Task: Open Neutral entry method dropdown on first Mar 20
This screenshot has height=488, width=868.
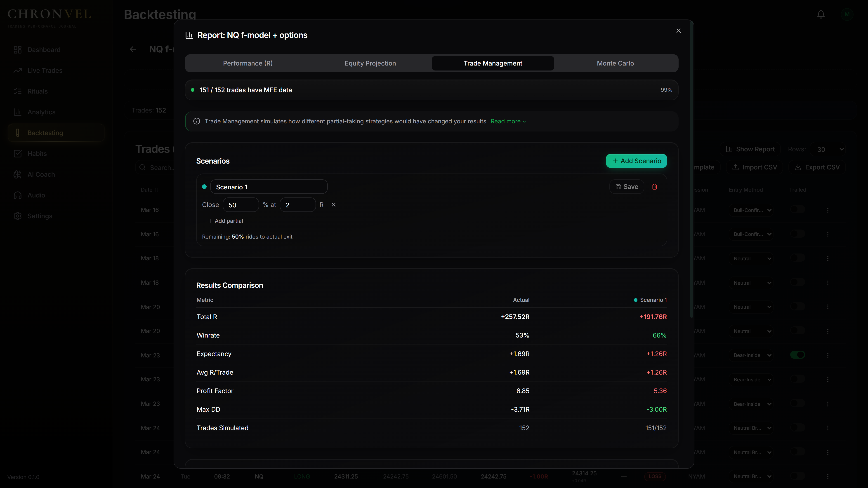Action: tap(751, 307)
